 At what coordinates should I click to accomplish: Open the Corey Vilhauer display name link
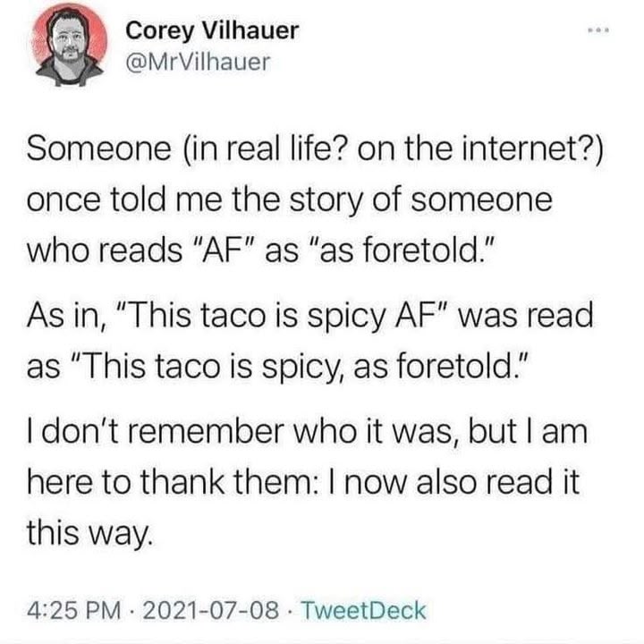(212, 30)
